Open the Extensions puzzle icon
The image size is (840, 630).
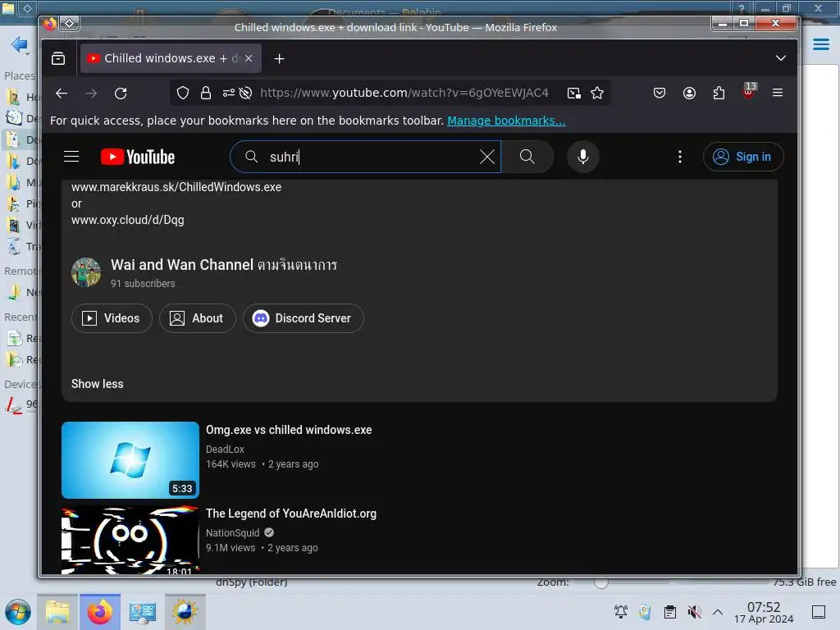[x=719, y=94]
